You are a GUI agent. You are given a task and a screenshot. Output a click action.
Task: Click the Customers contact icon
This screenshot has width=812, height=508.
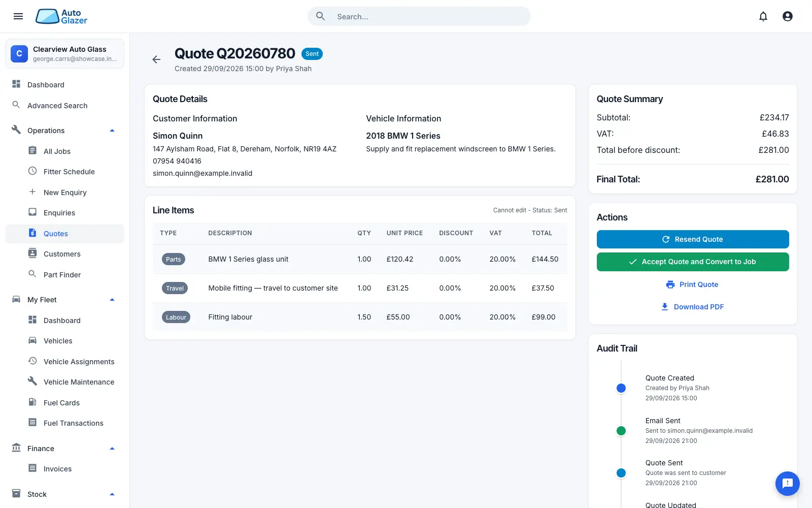click(x=32, y=253)
